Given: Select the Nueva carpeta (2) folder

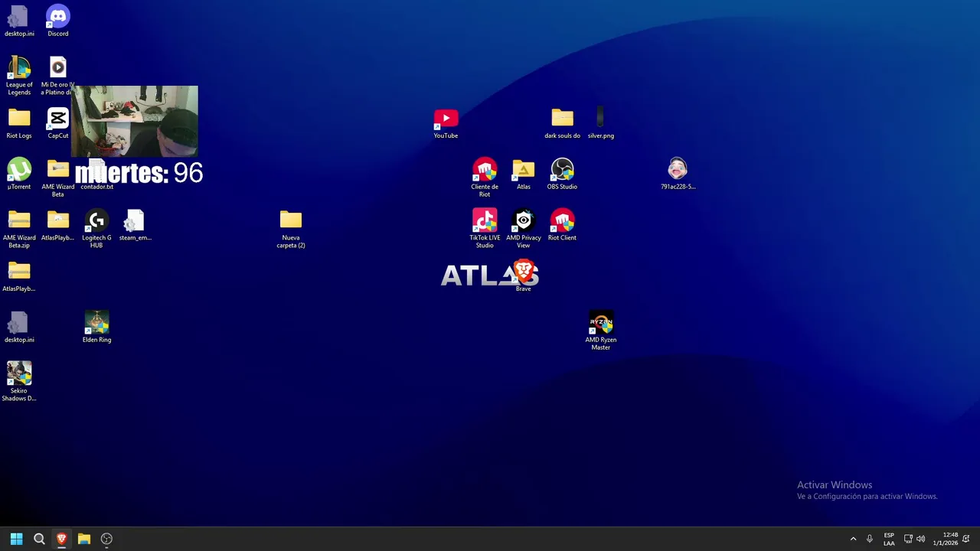Looking at the screenshot, I should coord(291,229).
